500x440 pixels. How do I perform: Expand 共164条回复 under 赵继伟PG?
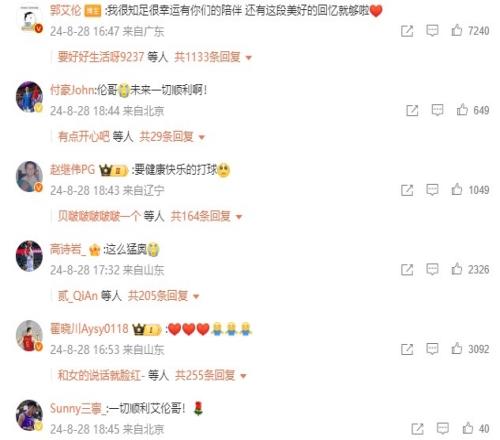click(206, 216)
